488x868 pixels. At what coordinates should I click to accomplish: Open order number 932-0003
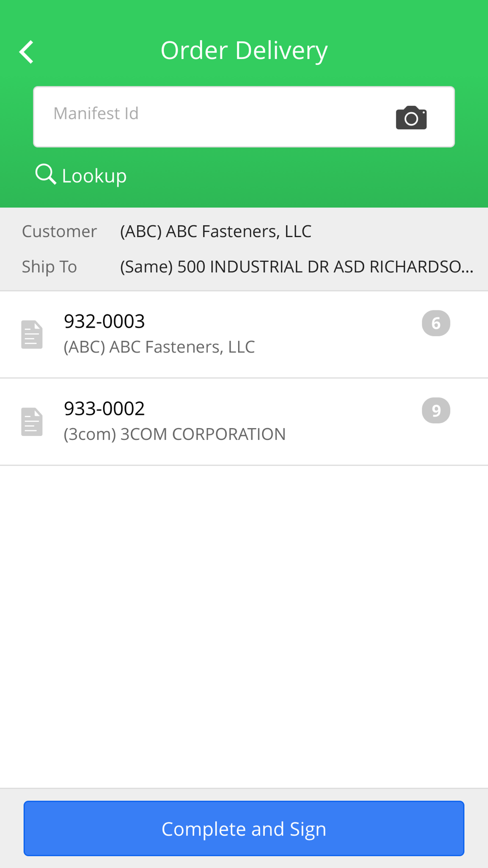pos(104,321)
